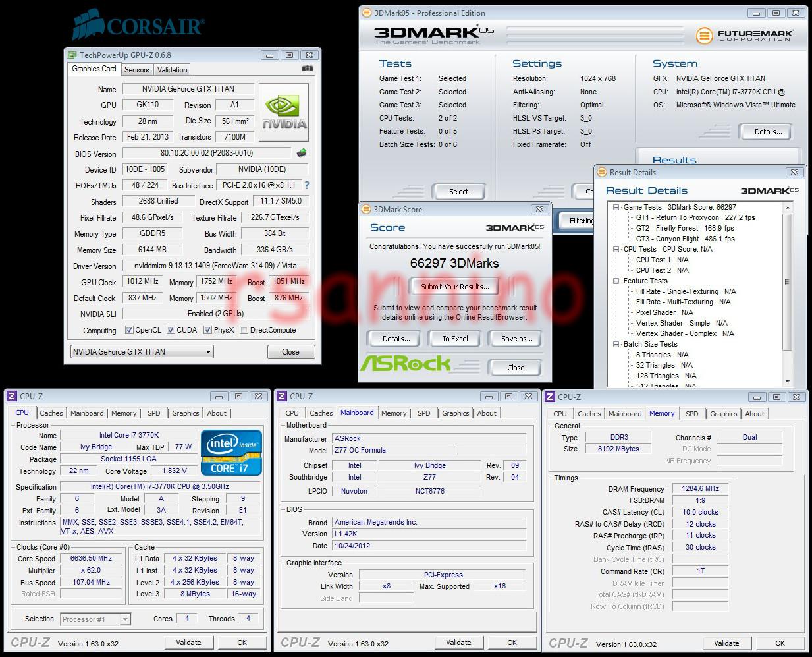The width and height of the screenshot is (812, 657).
Task: Click the GPU-Z title bar icon
Action: (x=72, y=55)
